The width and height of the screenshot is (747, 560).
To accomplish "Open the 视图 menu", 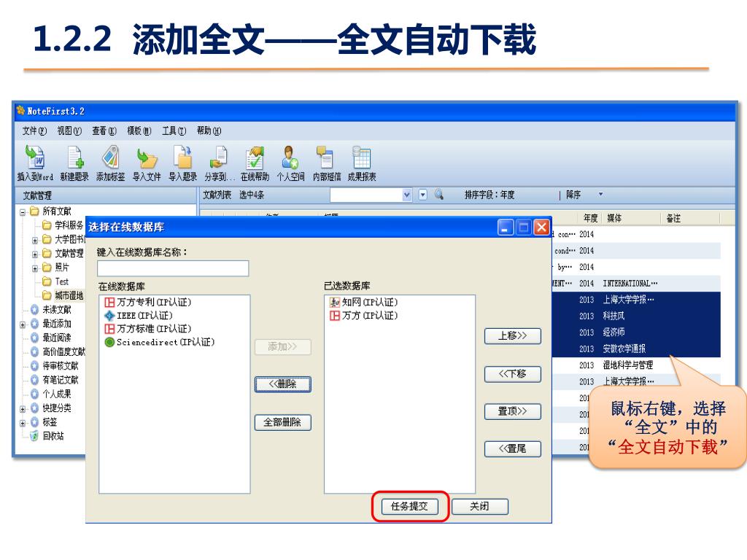I will 69,131.
